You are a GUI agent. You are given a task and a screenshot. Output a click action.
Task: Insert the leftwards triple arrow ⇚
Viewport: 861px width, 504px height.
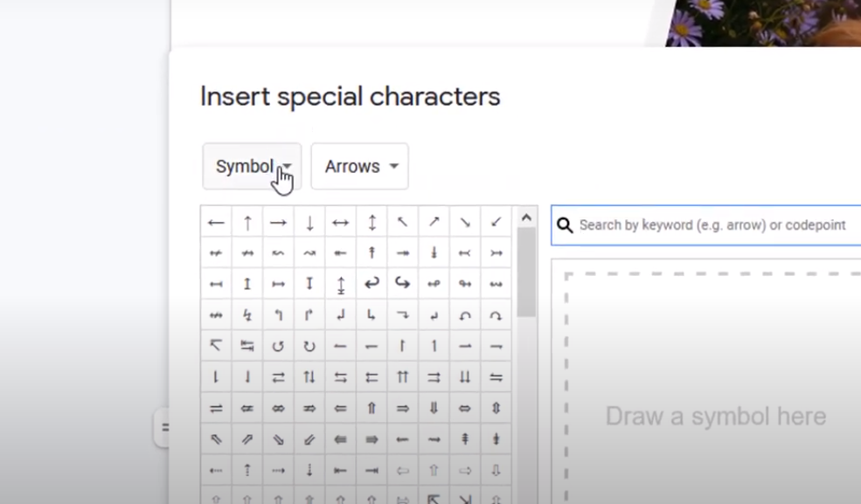pos(340,438)
